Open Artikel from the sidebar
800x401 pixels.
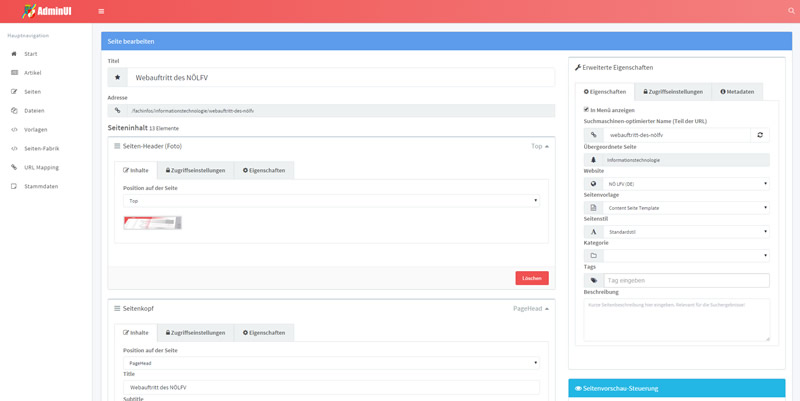click(x=32, y=73)
